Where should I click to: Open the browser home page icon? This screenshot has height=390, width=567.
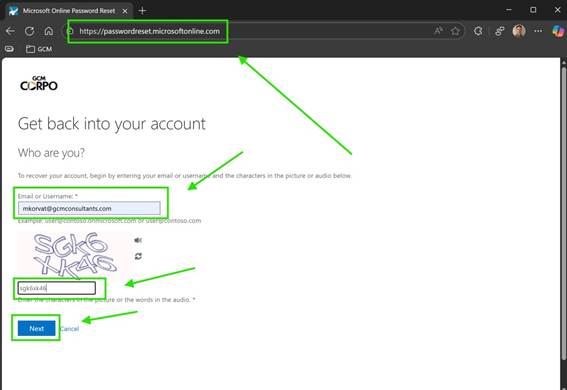49,31
